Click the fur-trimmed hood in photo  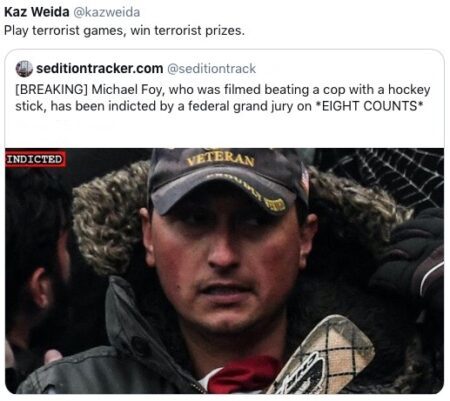point(108,217)
